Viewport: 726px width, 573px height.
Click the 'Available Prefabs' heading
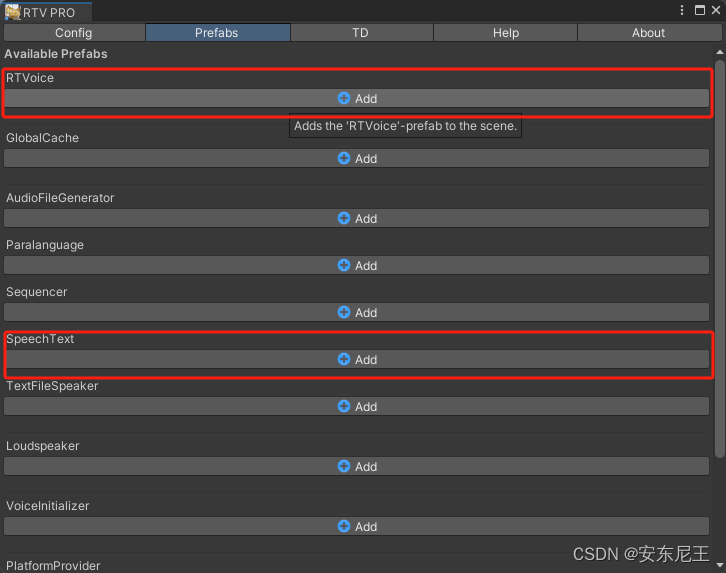56,54
